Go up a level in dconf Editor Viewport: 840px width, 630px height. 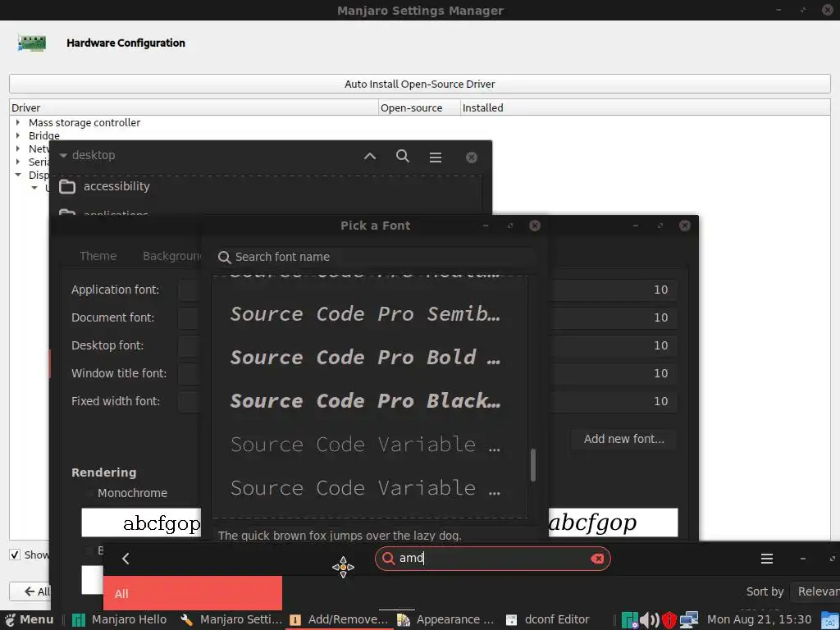370,157
